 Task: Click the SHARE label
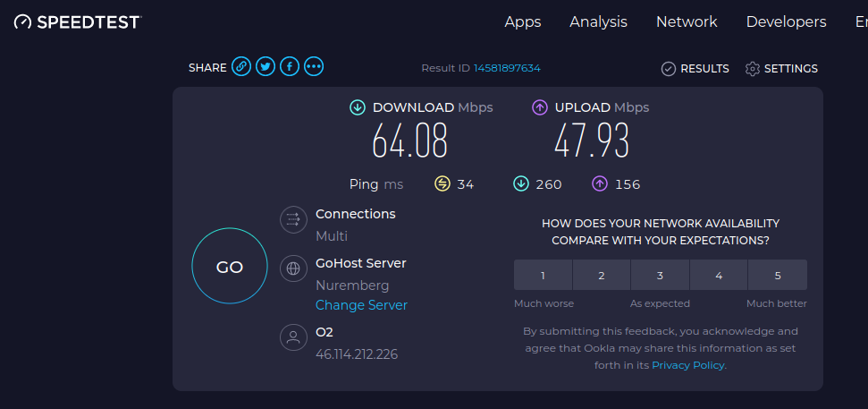pos(207,68)
